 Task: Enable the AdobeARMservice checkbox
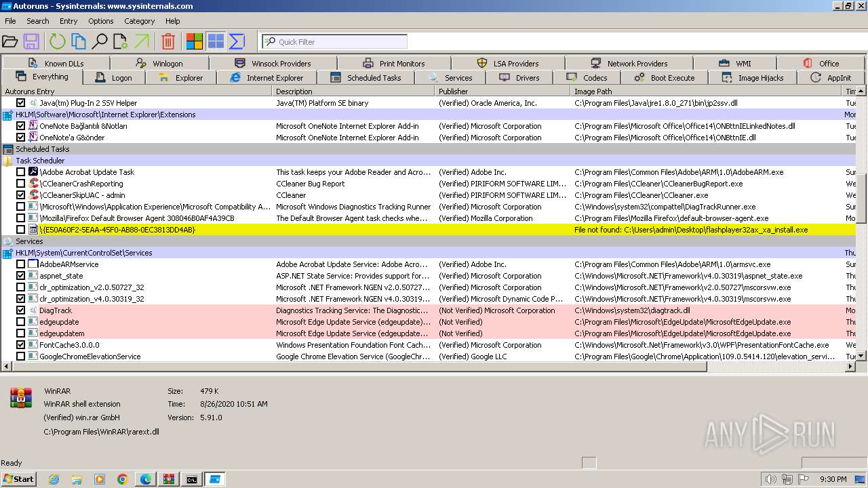21,264
